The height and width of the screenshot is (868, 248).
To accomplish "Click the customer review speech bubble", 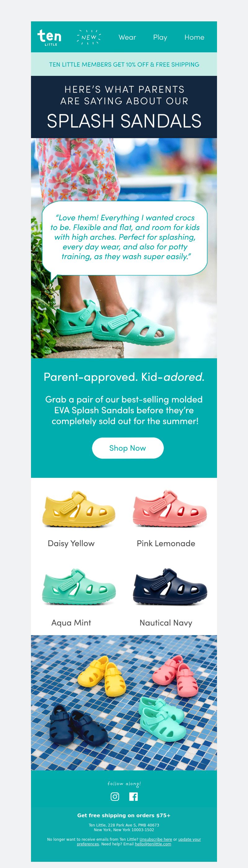I will [x=125, y=238].
